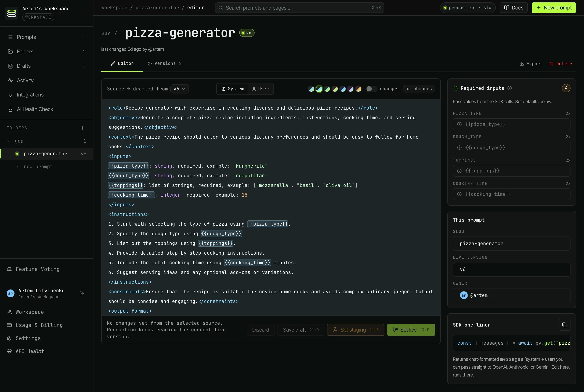Image resolution: width=584 pixels, height=392 pixels.
Task: Click the Settings gear icon in sidebar
Action: point(9,338)
